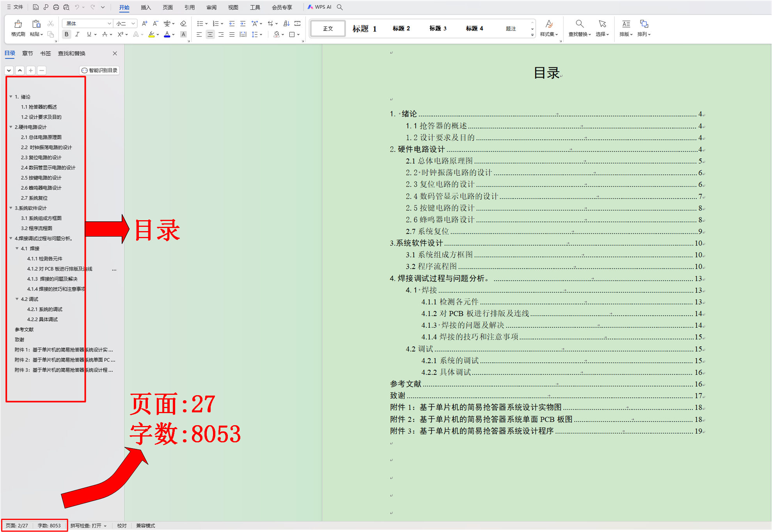Click the 智能识别目录 button in navigation pane
Image resolution: width=772 pixels, height=532 pixels.
(x=99, y=70)
